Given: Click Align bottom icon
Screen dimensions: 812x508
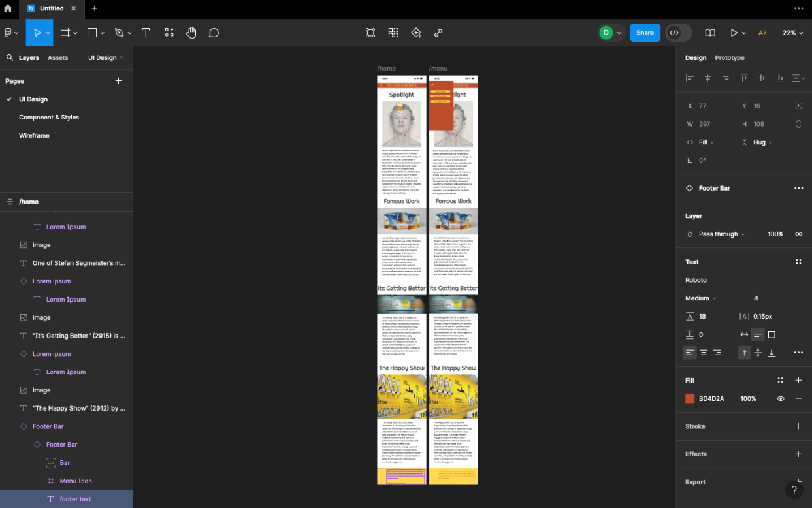Looking at the screenshot, I should click(780, 78).
